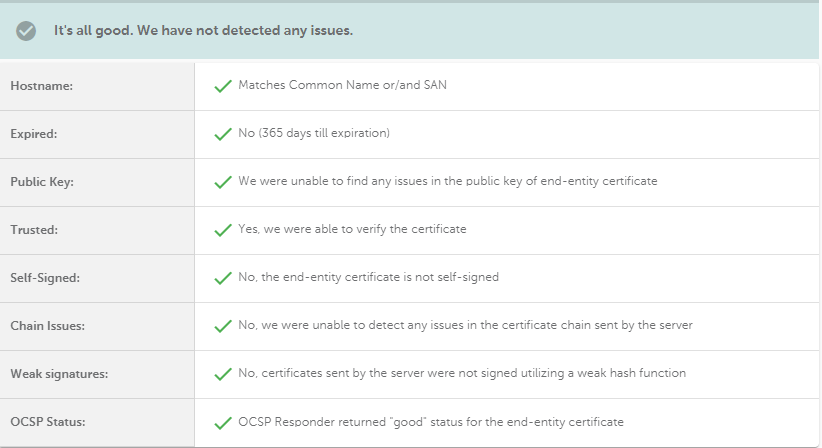Click the Chain Issues result text
The height and width of the screenshot is (448, 822).
point(466,325)
